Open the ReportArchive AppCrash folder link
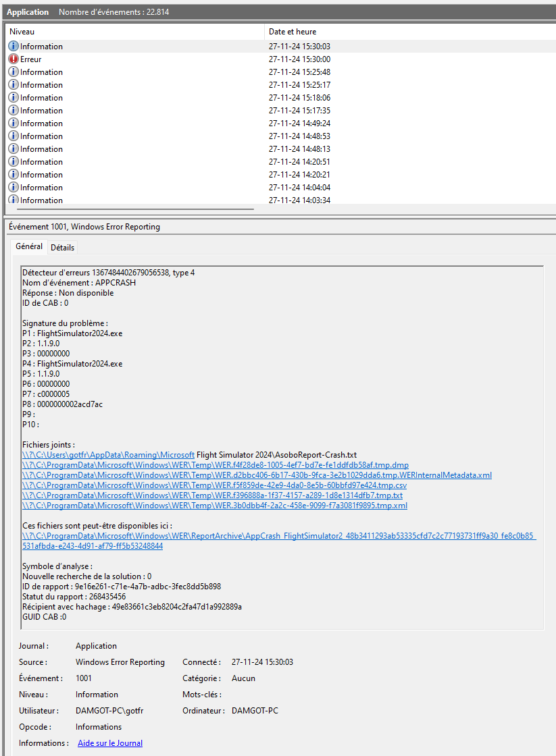 click(x=279, y=536)
